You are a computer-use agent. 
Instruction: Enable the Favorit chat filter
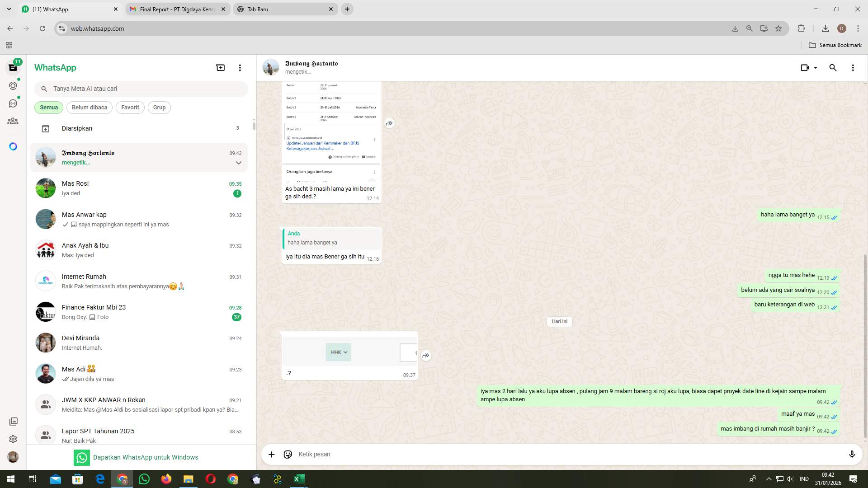[x=130, y=107]
